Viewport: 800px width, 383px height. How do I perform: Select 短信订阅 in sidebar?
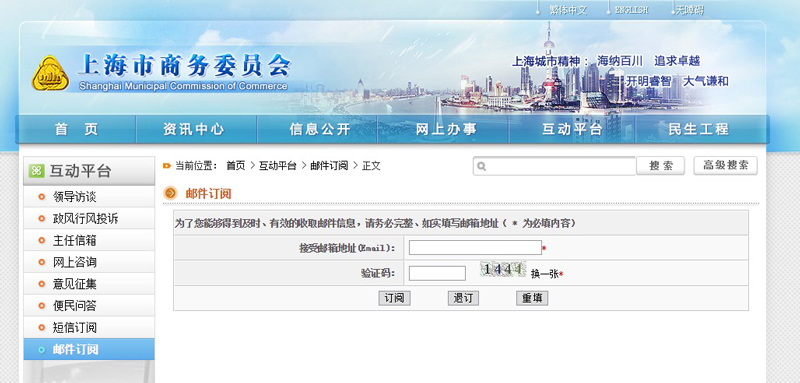[89, 327]
